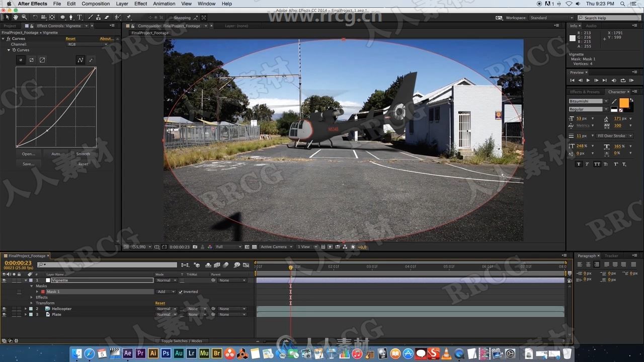Screen dimensions: 644x362
Task: Swap fill and stroke colors arrow
Action: coord(631,100)
